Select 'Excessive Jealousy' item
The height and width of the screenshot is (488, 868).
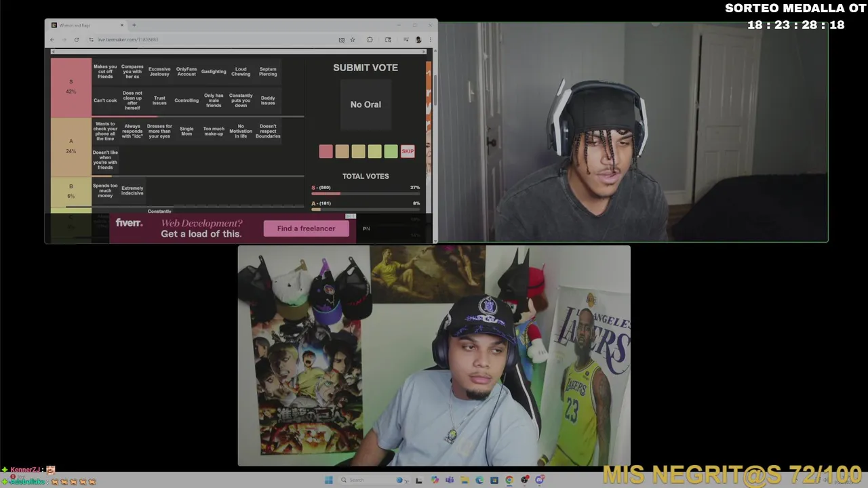click(x=159, y=71)
